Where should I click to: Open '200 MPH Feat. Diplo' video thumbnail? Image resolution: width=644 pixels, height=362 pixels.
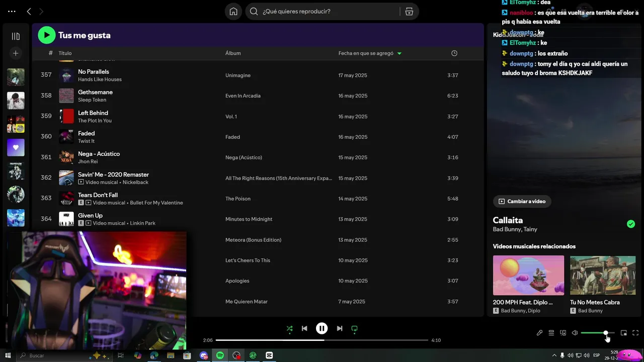528,275
